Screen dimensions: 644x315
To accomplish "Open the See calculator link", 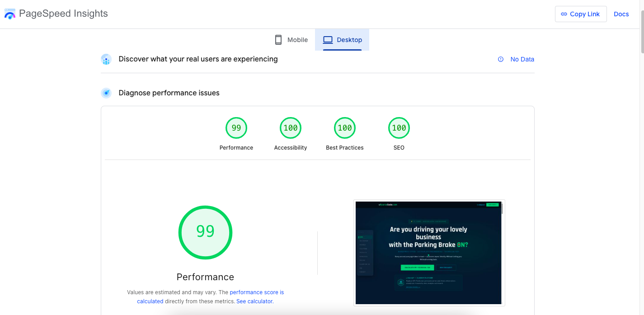I will click(255, 301).
